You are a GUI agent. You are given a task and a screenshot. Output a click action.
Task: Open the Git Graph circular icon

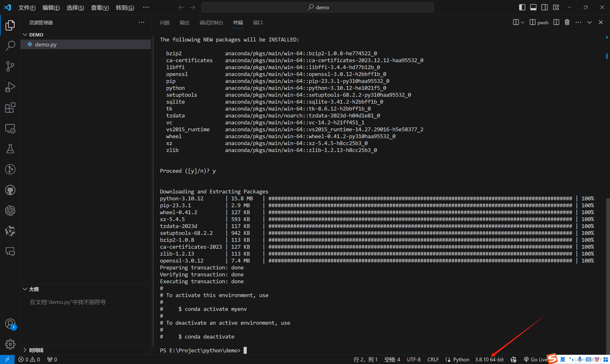(x=10, y=169)
